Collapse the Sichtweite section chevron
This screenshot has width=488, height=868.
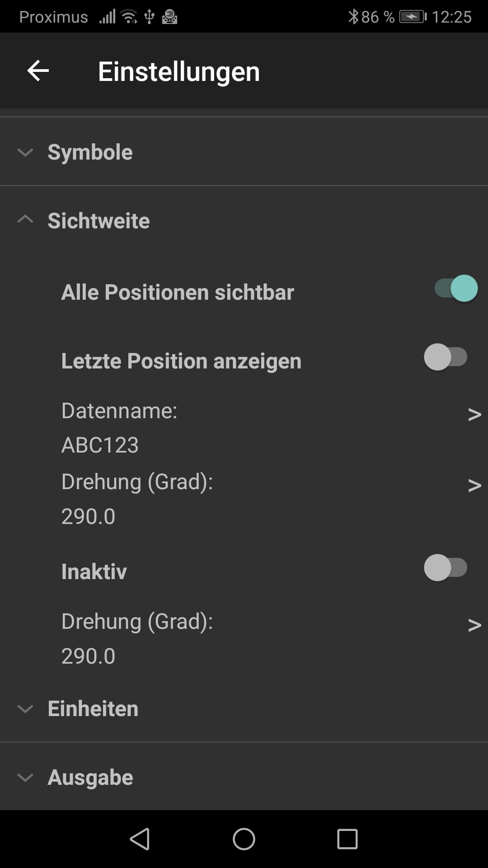pos(25,220)
